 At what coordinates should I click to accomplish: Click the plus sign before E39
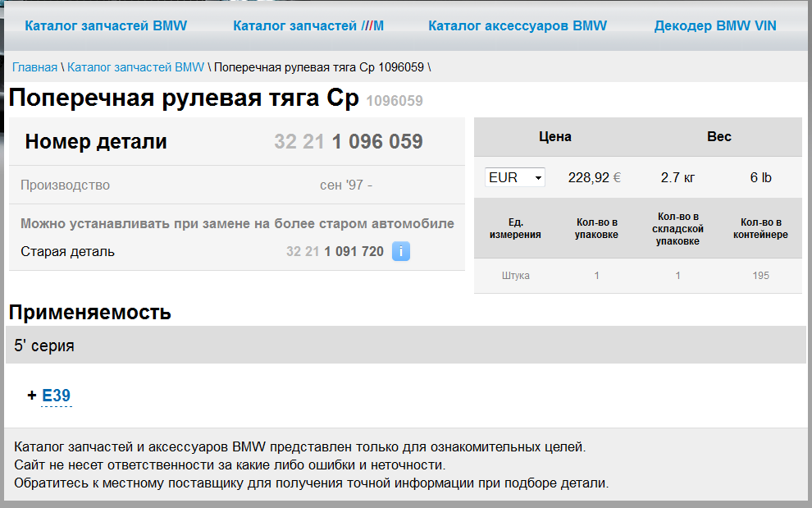coord(32,396)
